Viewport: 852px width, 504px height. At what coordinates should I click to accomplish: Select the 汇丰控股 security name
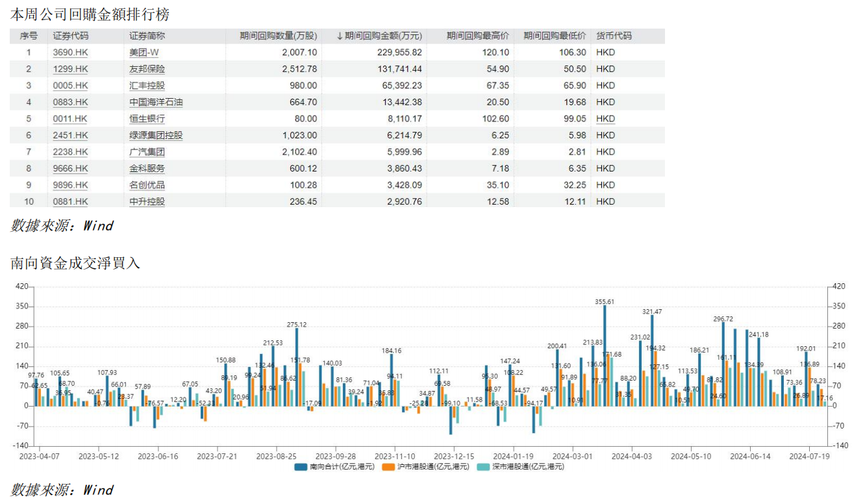pos(147,86)
